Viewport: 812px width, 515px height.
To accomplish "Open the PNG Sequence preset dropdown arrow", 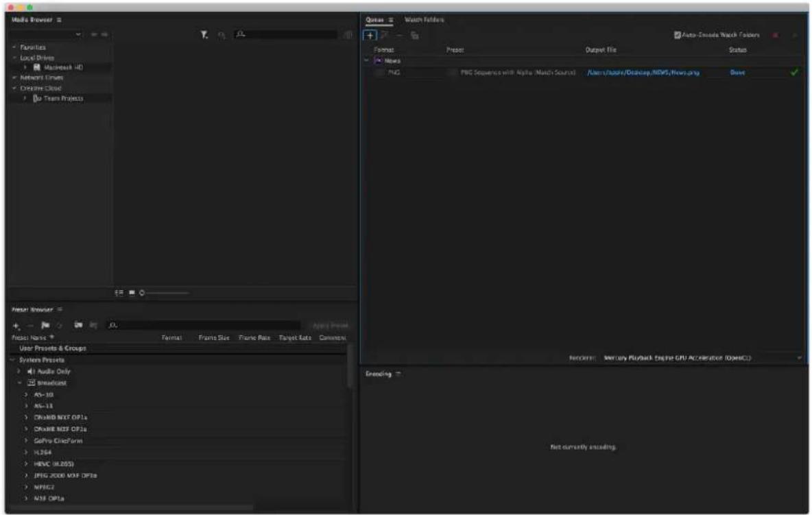I will (x=453, y=73).
